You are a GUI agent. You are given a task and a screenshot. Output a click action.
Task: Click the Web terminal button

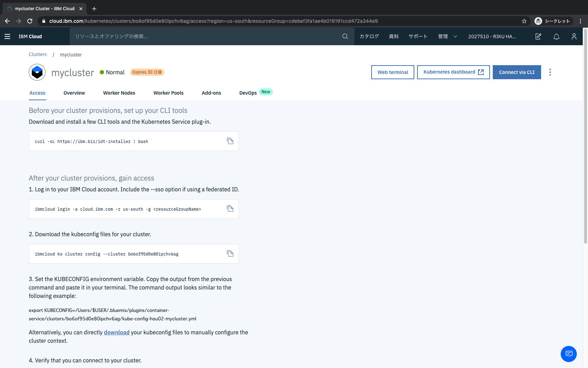(x=393, y=72)
